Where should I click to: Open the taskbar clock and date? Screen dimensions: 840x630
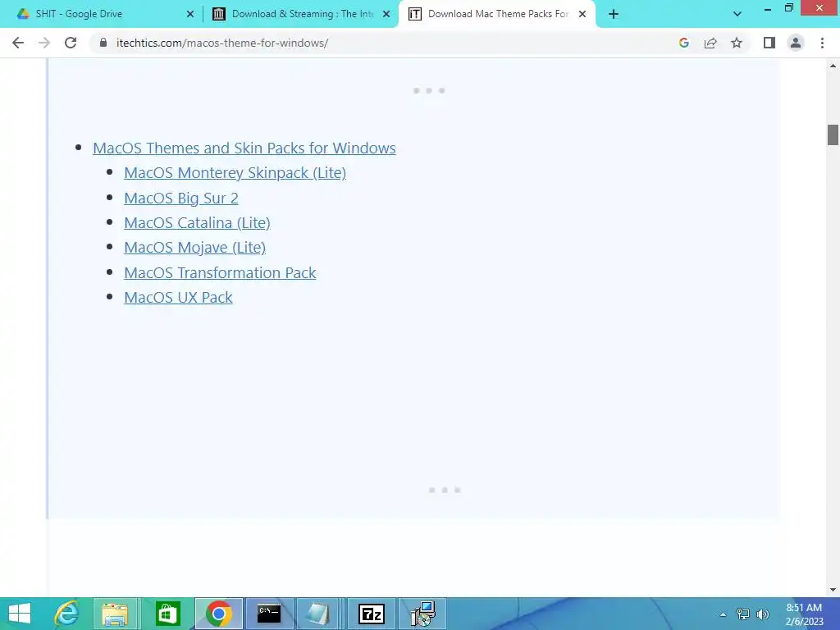coord(804,614)
